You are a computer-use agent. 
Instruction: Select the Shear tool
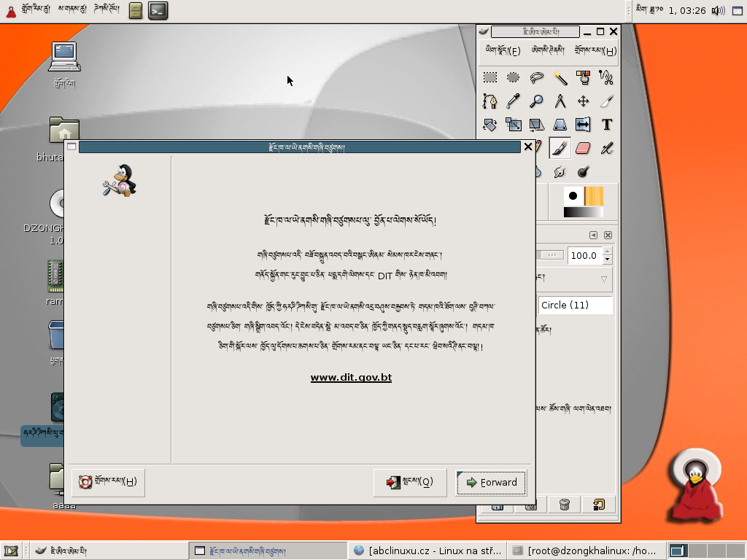536,125
